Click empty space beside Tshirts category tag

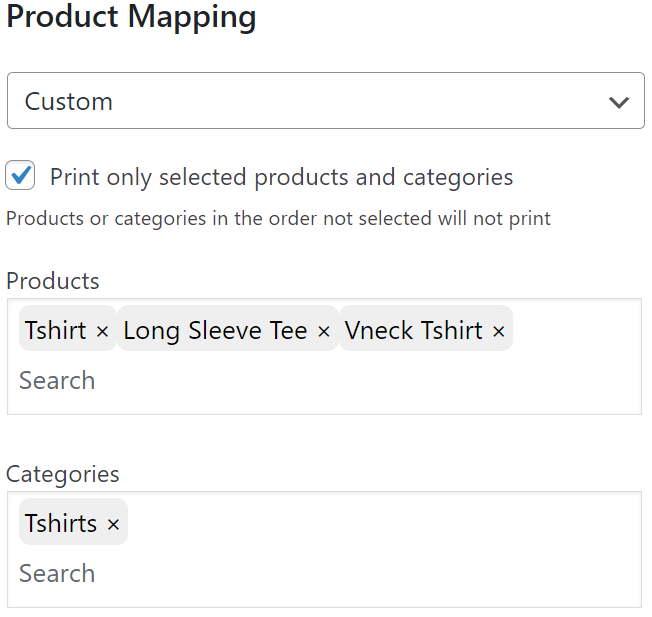click(383, 522)
